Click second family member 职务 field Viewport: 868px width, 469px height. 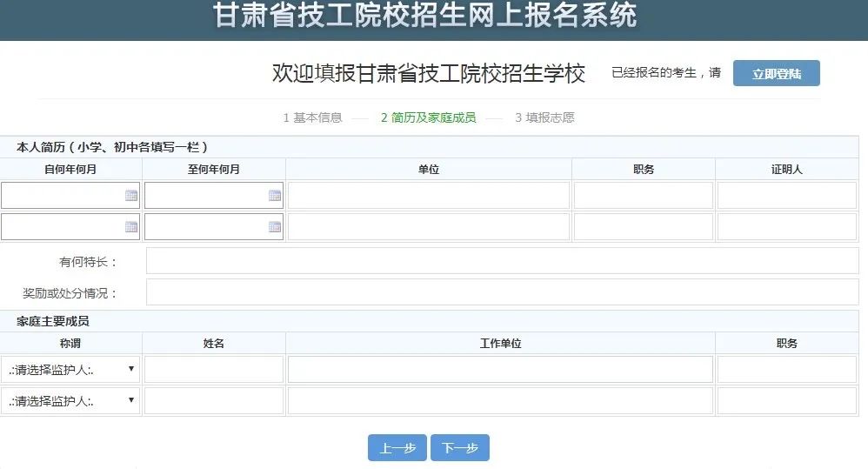click(x=786, y=401)
